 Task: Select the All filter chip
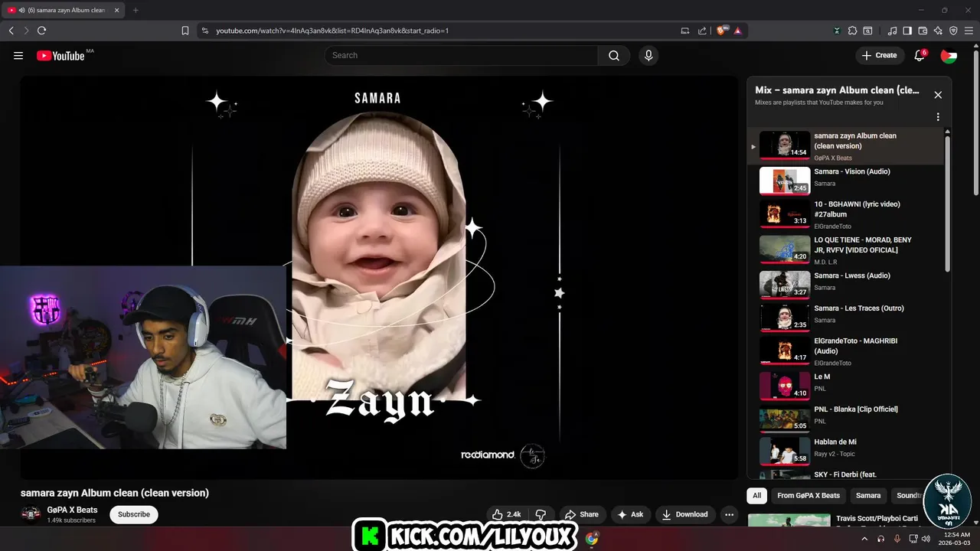coord(756,495)
